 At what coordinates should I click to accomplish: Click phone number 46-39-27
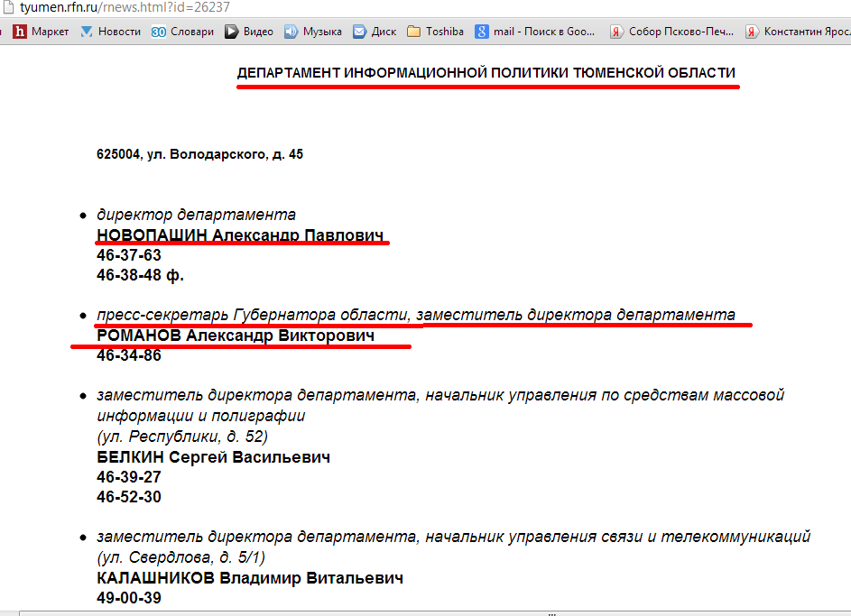pos(129,476)
